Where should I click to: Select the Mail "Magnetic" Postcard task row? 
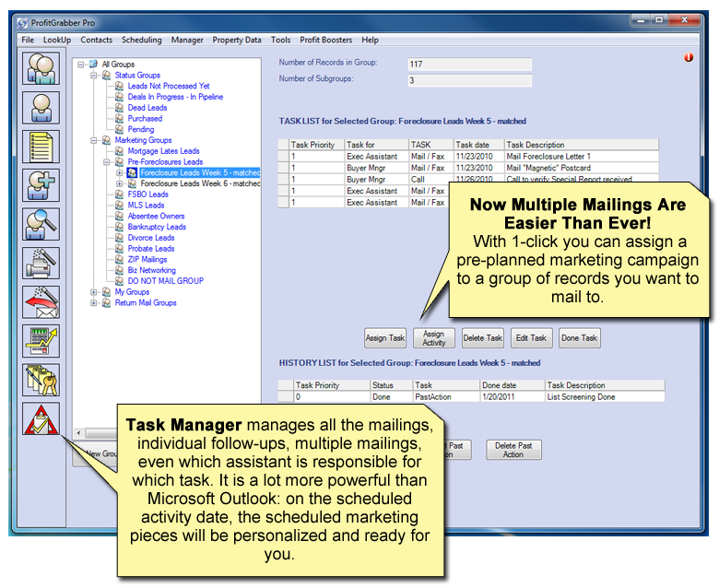click(x=468, y=168)
